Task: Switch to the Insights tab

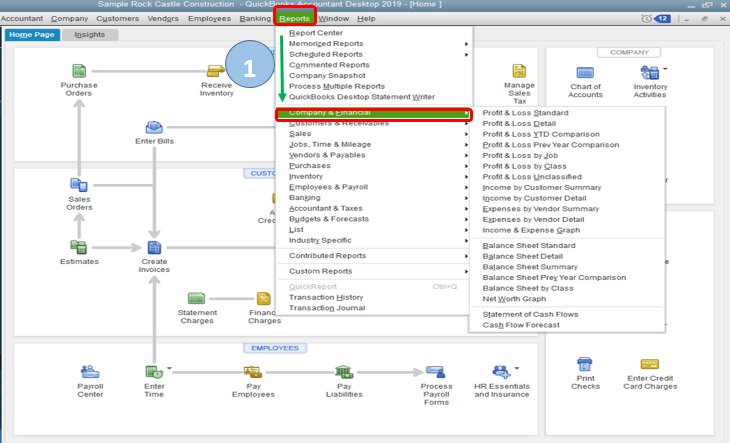Action: [x=90, y=34]
